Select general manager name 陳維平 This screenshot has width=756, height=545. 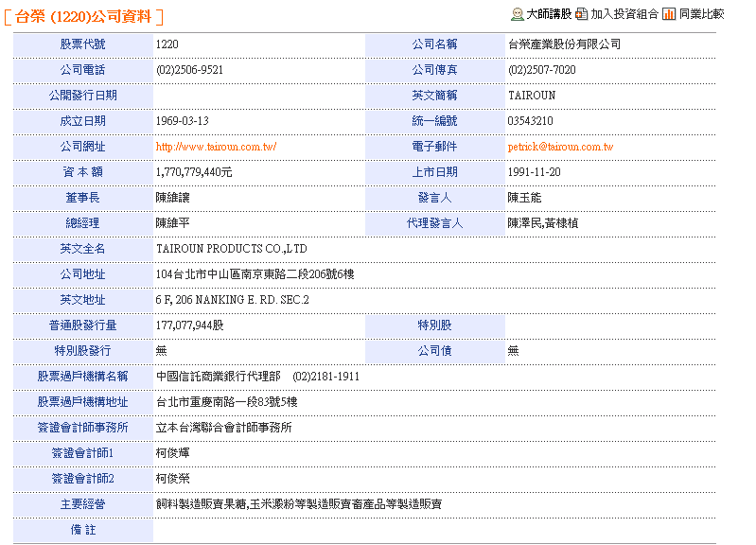pyautogui.click(x=172, y=223)
